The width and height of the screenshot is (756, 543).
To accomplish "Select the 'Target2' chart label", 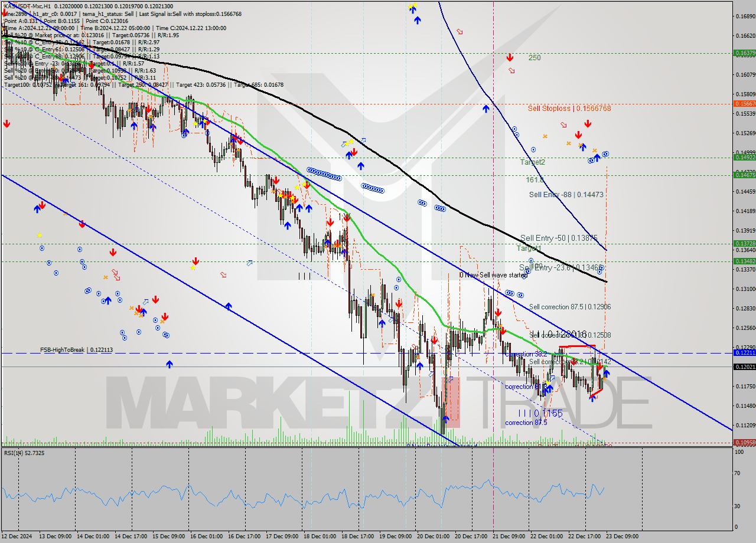I will [533, 162].
